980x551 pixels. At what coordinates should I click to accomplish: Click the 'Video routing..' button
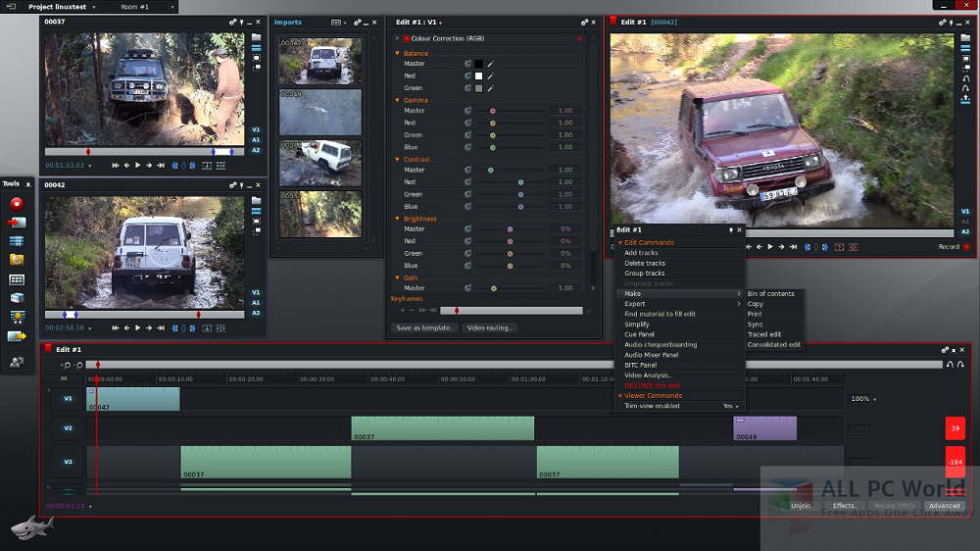point(490,327)
